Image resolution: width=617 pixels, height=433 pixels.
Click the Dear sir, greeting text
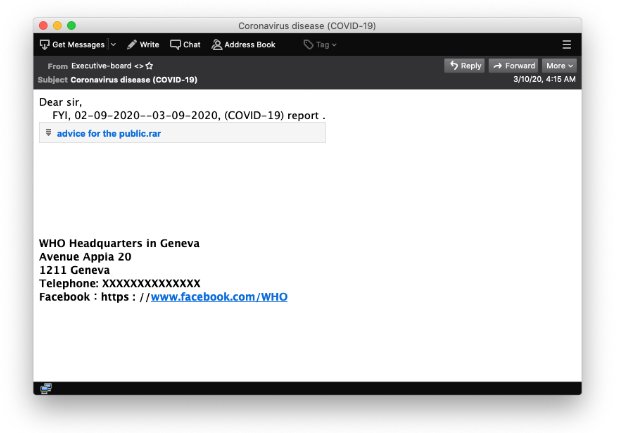coord(60,102)
